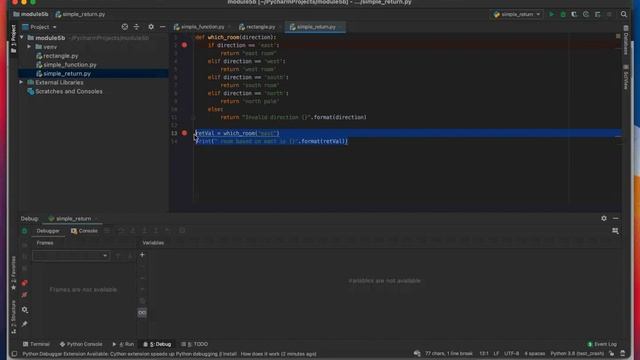Start debugging with the green bug icon
The width and height of the screenshot is (640, 360).
point(563,14)
